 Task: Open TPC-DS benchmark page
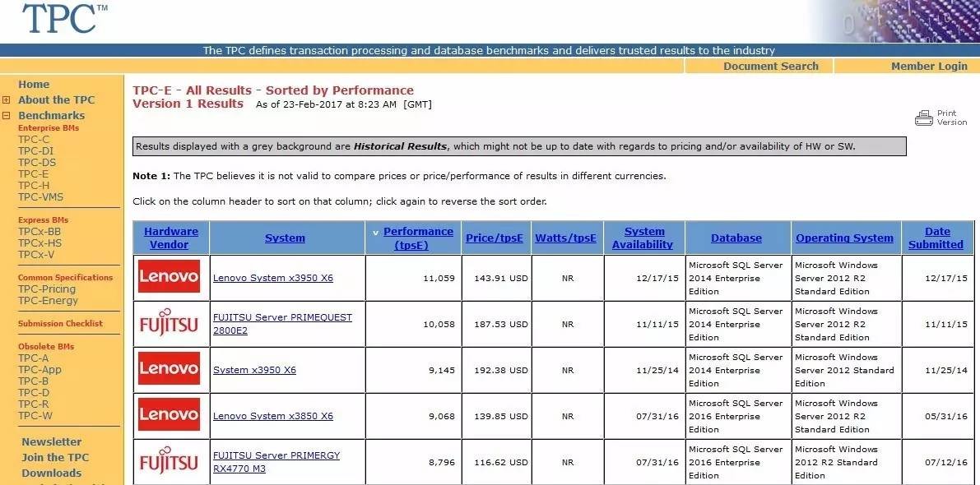[37, 163]
